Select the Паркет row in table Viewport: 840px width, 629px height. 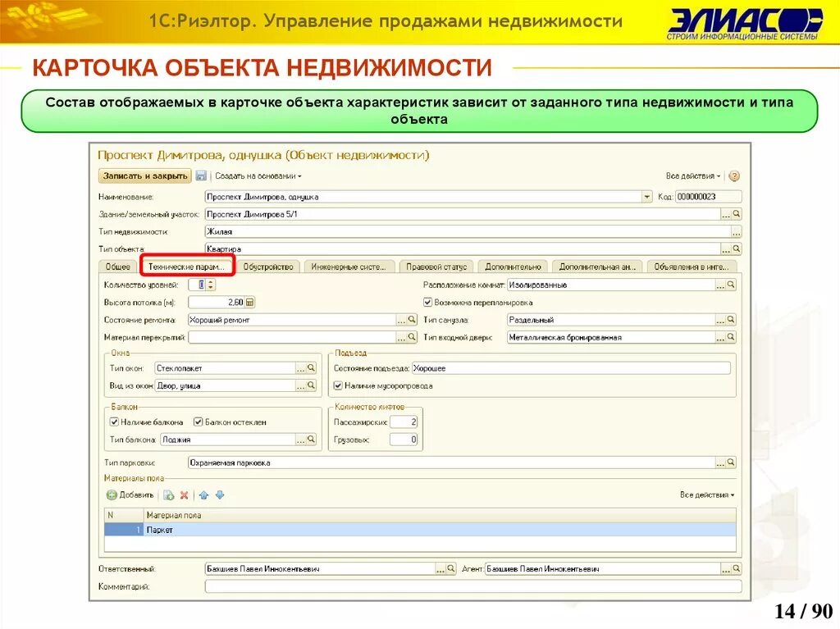click(x=420, y=529)
